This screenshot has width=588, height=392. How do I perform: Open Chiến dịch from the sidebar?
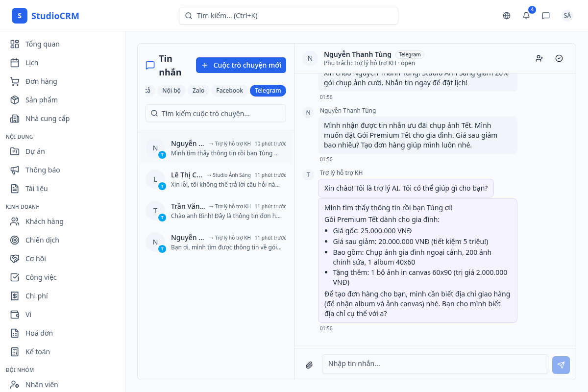tap(42, 240)
